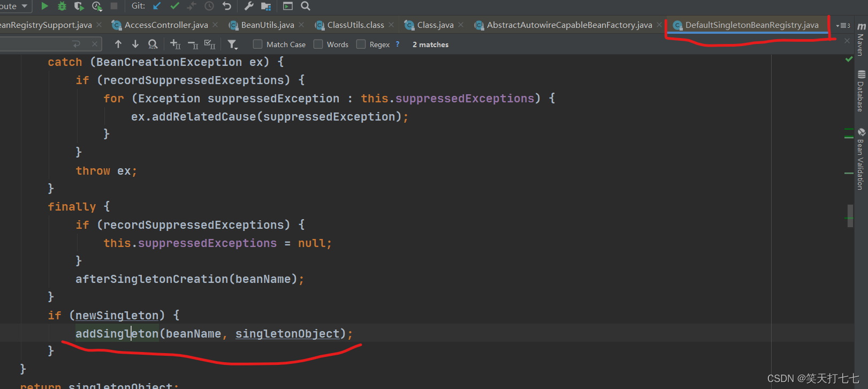Open the search filter funnel dropdown

pyautogui.click(x=232, y=44)
